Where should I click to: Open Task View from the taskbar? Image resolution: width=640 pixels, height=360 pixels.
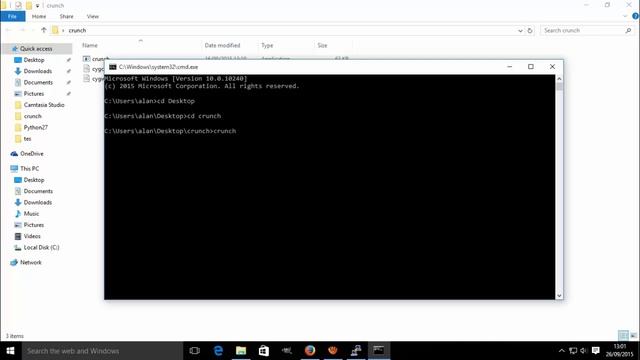[x=195, y=351]
